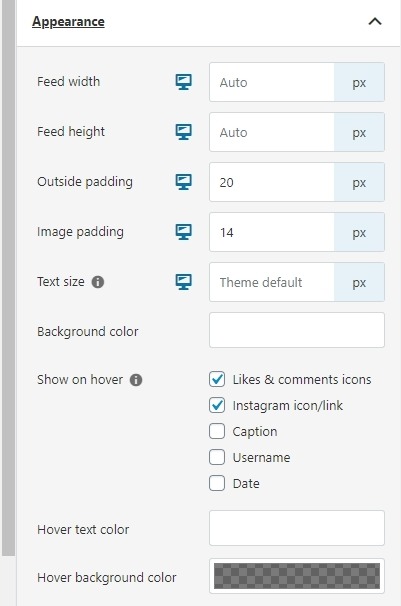Collapse the Appearance section with the chevron
Viewport: 401px width, 606px height.
[375, 21]
